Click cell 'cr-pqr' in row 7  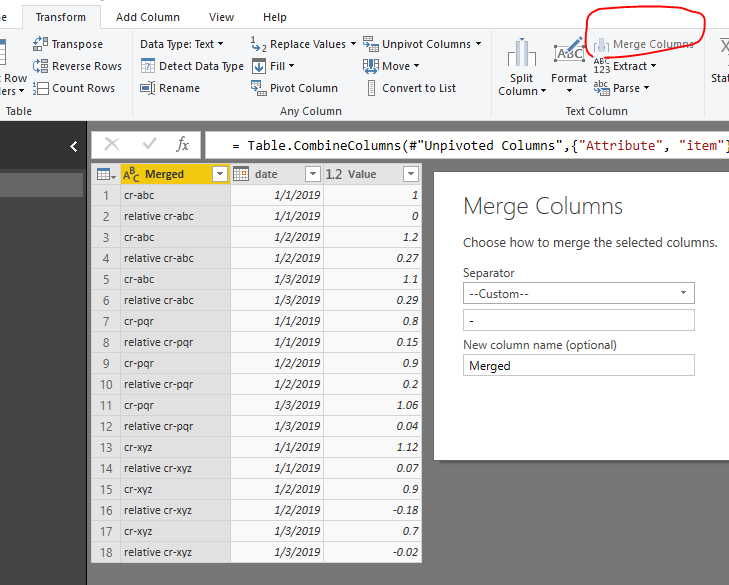175,321
